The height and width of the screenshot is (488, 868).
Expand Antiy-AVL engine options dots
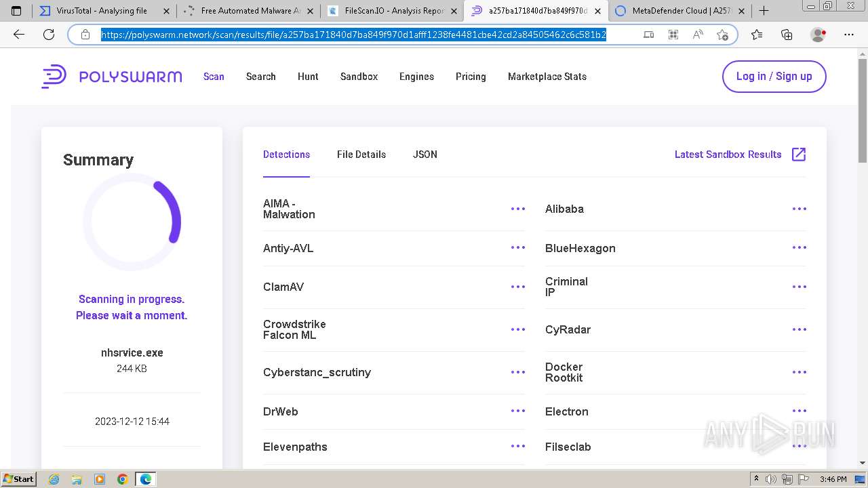coord(518,247)
